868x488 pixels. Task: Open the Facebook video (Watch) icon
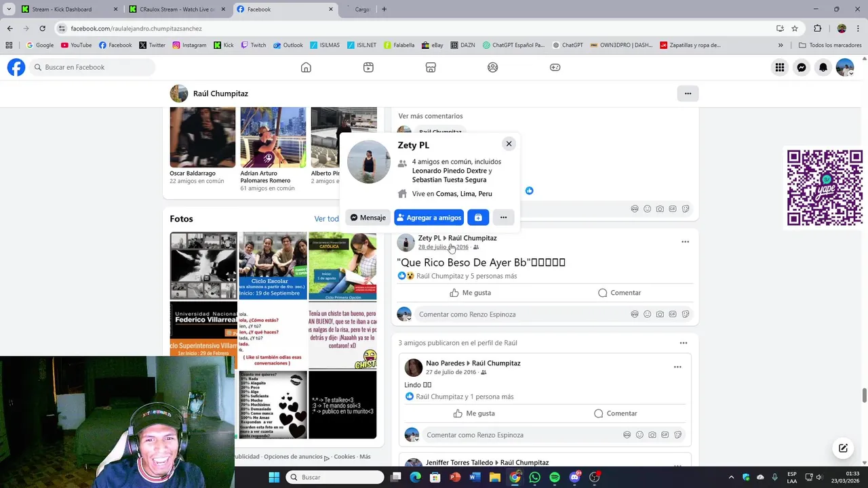click(368, 67)
